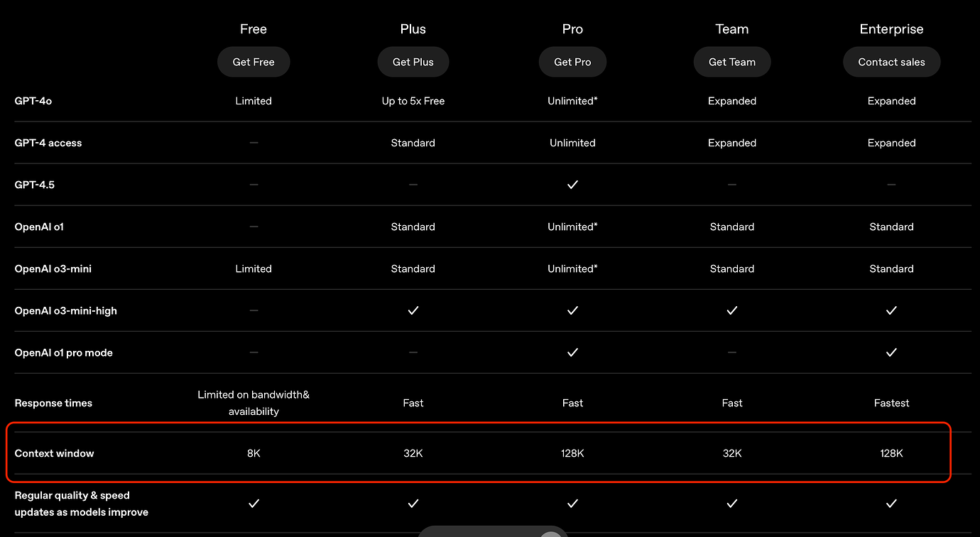Screen dimensions: 980x537
Task: Click the GPT-4.5 checkmark under Pro
Action: point(572,185)
